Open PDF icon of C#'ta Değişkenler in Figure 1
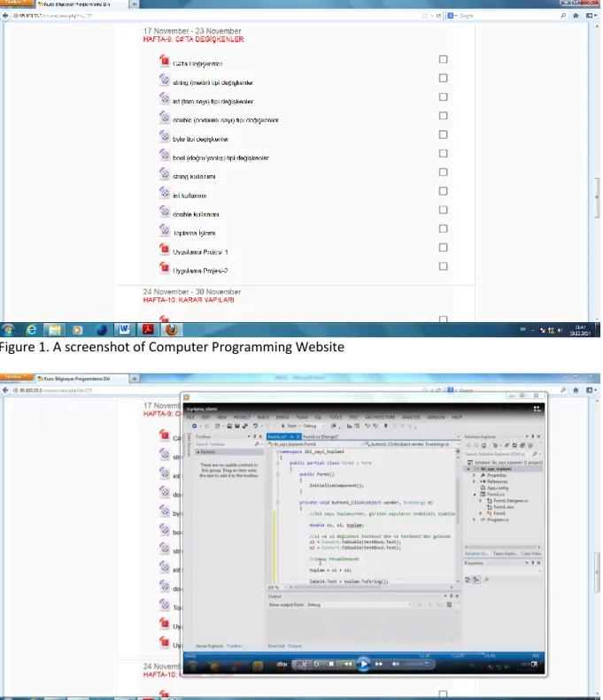Image resolution: width=603 pixels, height=700 pixels. pyautogui.click(x=165, y=61)
